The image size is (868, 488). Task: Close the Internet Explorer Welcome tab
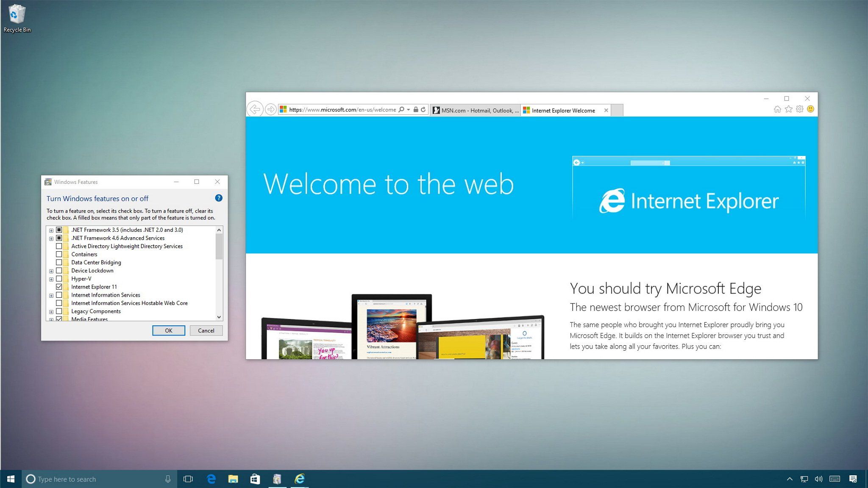click(606, 111)
